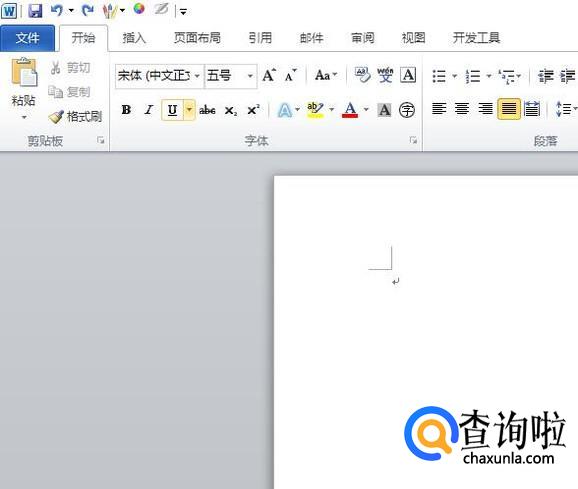Click the 文件 button
The height and width of the screenshot is (489, 578).
(x=27, y=38)
